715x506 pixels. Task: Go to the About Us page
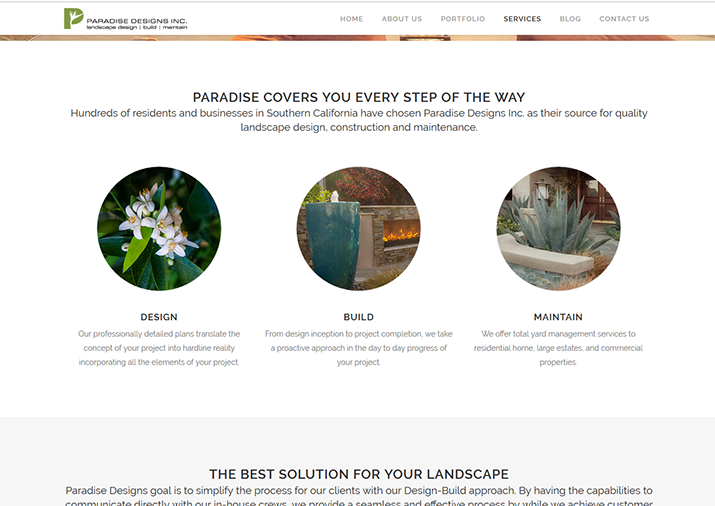[402, 19]
